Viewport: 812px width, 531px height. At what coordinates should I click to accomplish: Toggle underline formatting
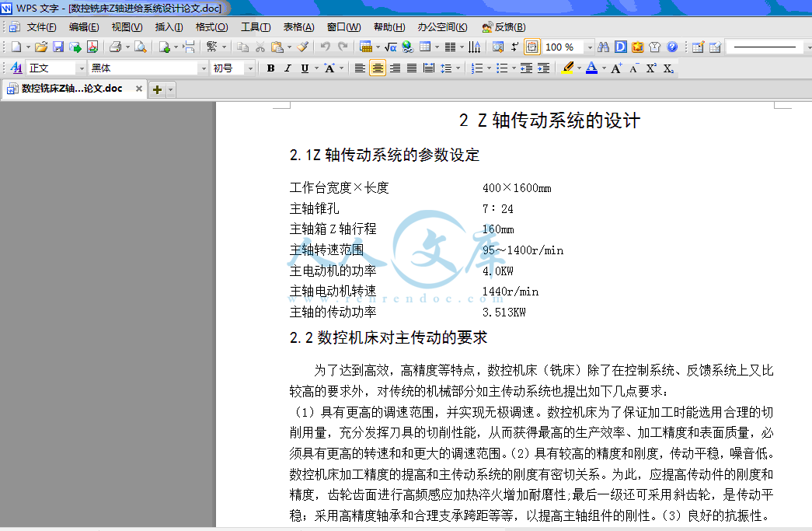305,68
